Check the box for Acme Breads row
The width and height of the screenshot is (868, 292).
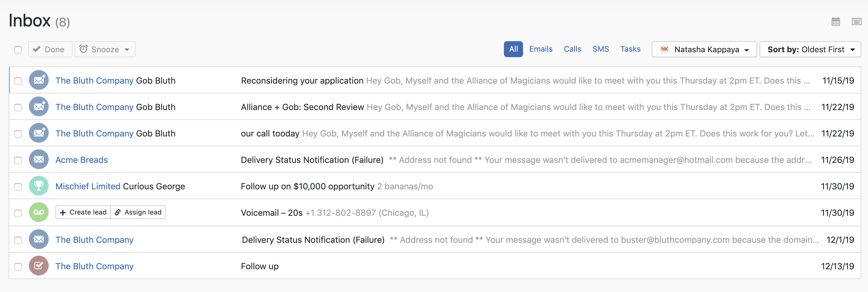point(18,160)
